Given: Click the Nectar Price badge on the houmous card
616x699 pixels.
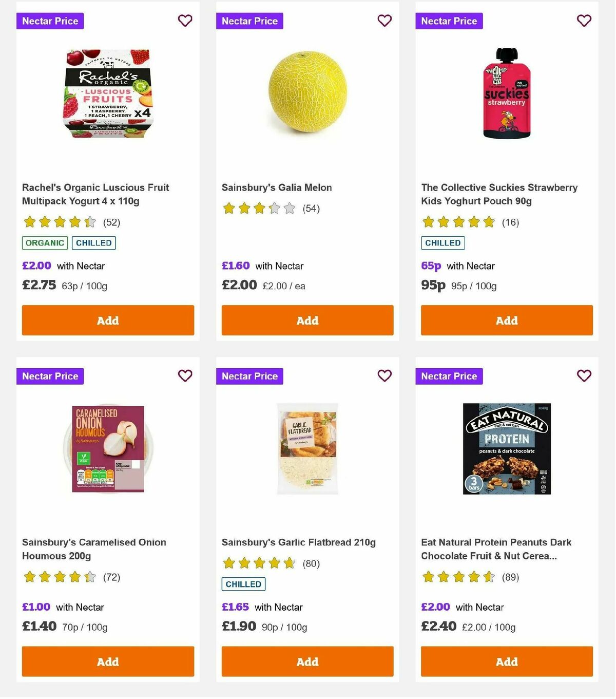Looking at the screenshot, I should click(50, 376).
